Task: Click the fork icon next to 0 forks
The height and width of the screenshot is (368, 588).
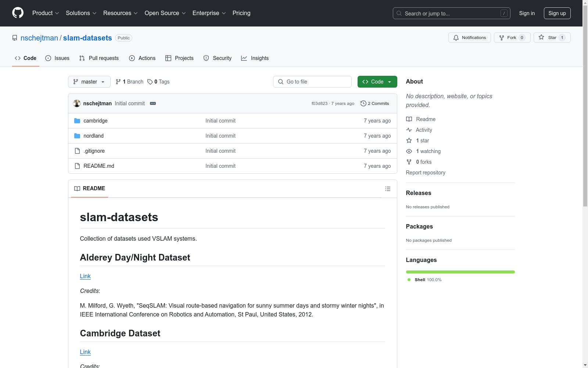Action: tap(409, 162)
